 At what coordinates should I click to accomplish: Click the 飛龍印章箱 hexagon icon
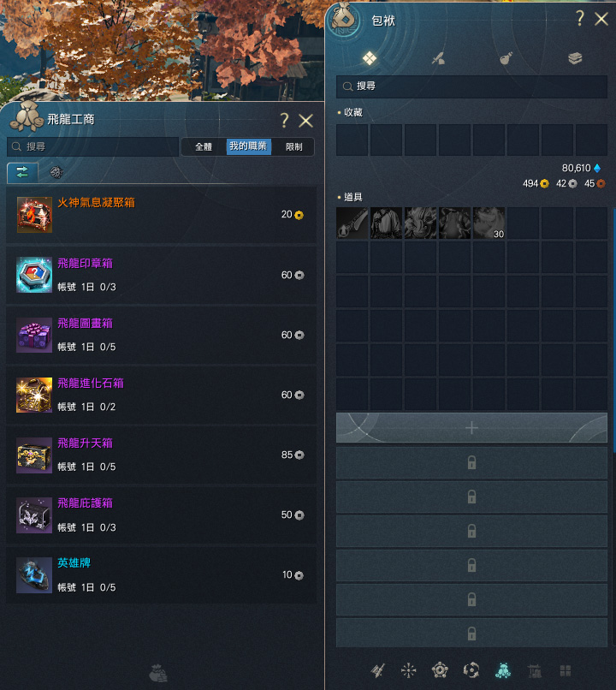tap(34, 275)
